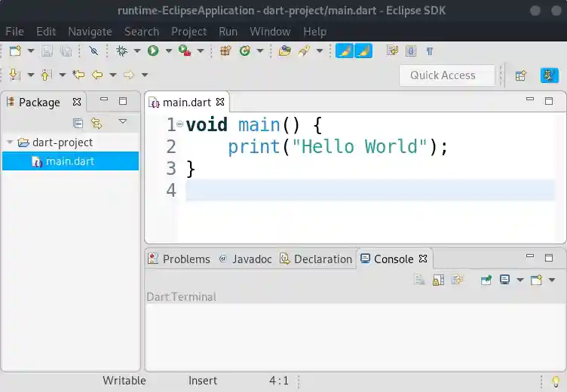Open the External Tools dropdown arrow
This screenshot has width=567, height=392.
pos(201,51)
